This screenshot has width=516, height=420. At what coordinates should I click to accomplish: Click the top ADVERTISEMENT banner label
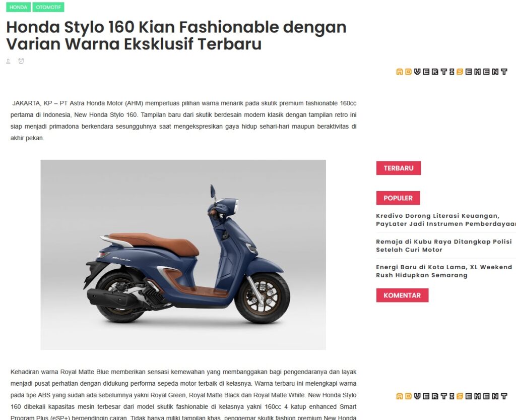coord(451,72)
